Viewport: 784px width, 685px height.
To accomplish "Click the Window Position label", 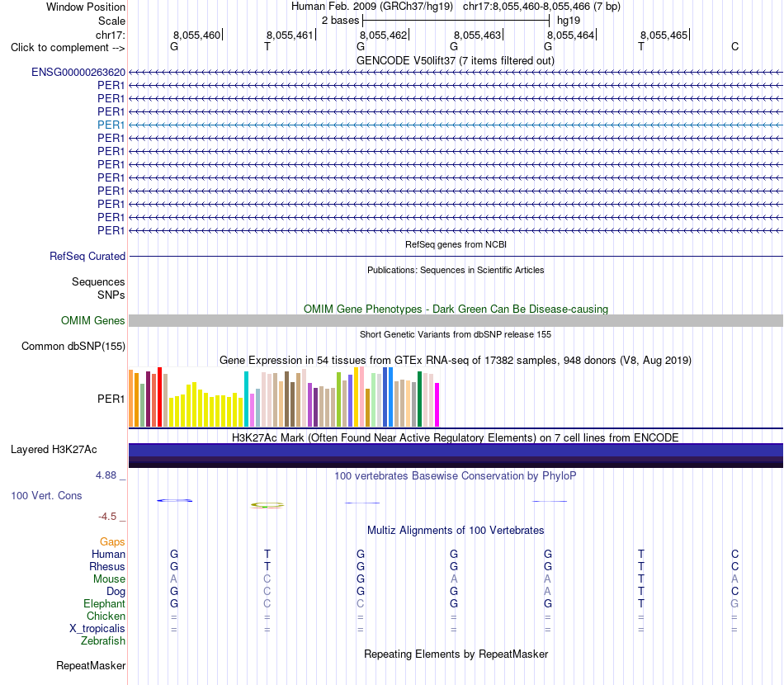I will 86,7.
